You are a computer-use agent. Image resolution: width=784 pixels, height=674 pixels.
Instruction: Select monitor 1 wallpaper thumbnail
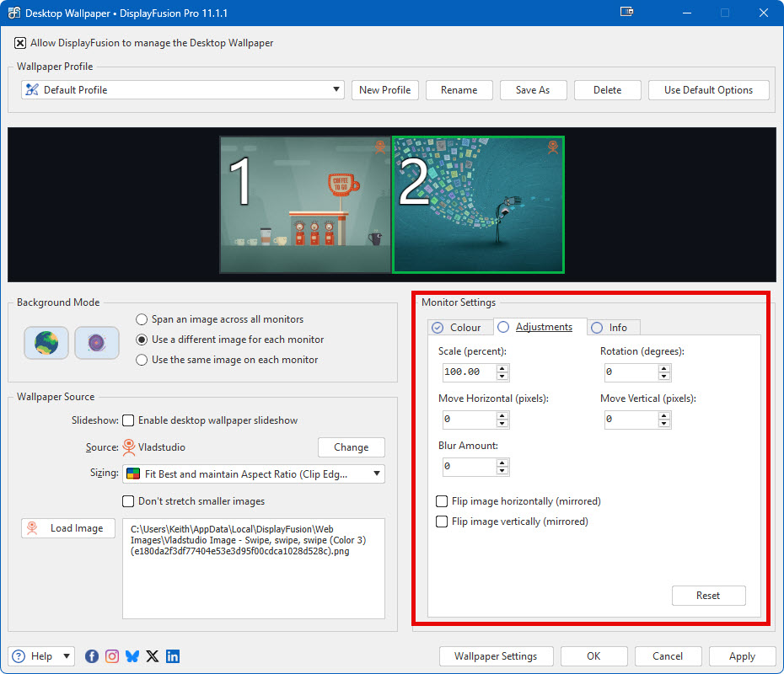click(x=305, y=205)
